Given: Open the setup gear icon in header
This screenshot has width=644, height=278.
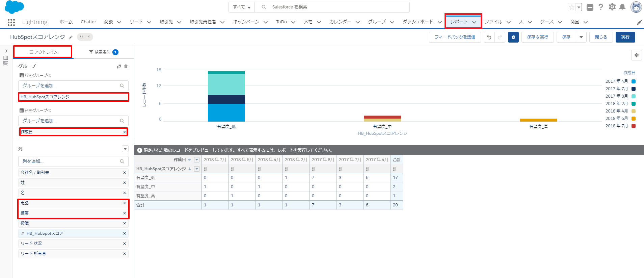Looking at the screenshot, I should [612, 7].
